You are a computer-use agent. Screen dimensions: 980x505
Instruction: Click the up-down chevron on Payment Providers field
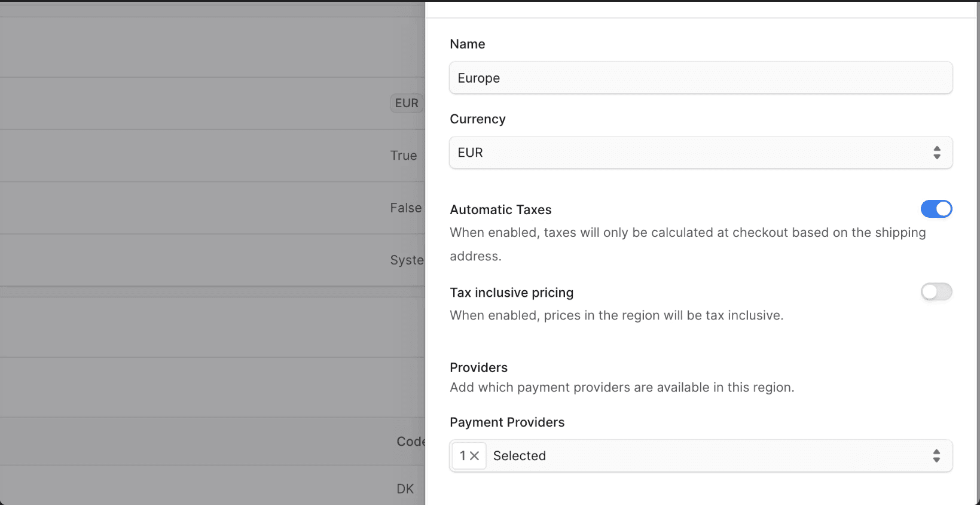[x=936, y=455]
